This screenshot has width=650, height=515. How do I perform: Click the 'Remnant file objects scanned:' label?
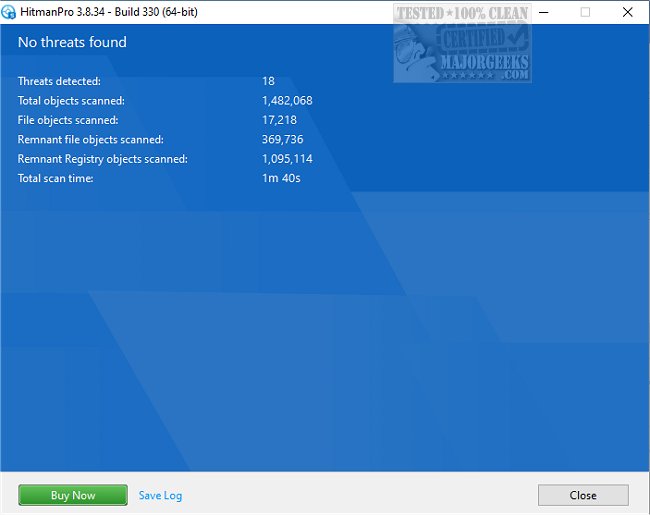(91, 140)
